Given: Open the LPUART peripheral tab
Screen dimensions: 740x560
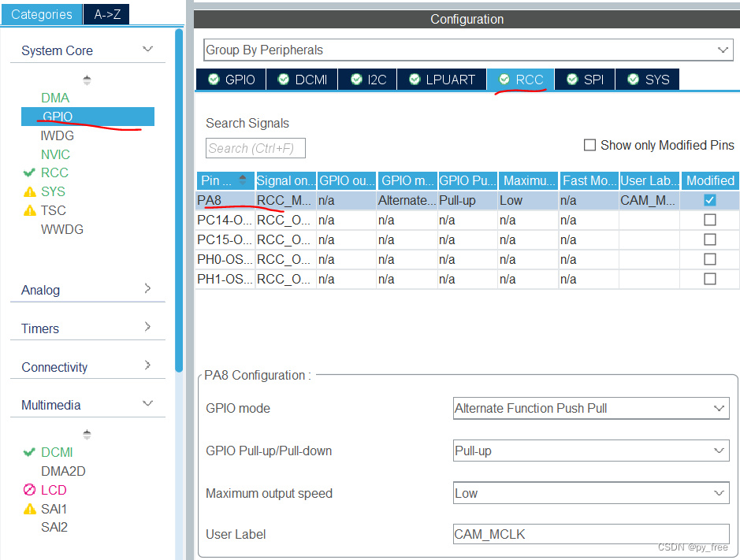Looking at the screenshot, I should 442,80.
